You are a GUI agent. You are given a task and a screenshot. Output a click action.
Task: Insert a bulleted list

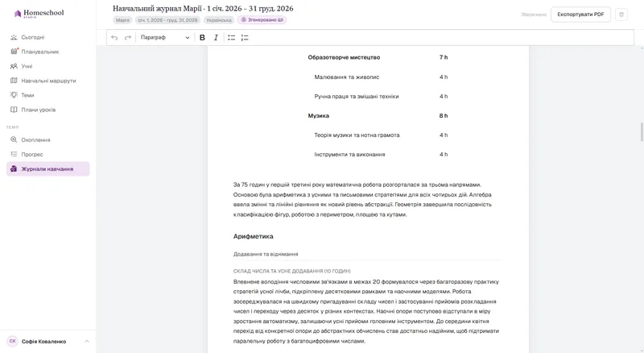click(x=232, y=37)
